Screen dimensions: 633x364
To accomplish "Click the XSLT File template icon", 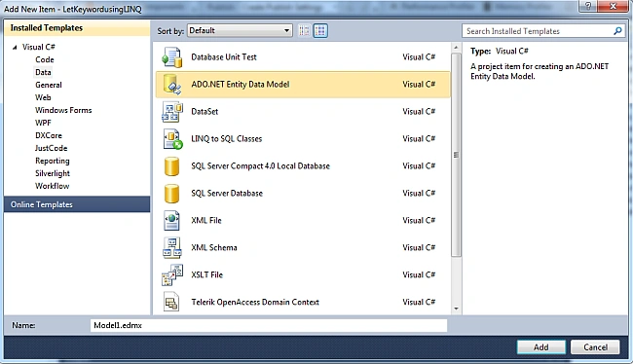I will pos(172,274).
